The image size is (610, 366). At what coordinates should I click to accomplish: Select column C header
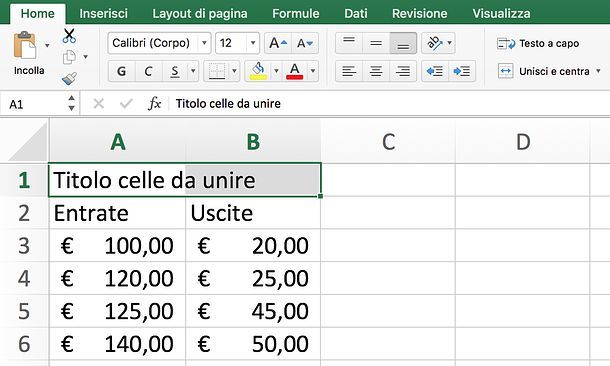tap(388, 142)
